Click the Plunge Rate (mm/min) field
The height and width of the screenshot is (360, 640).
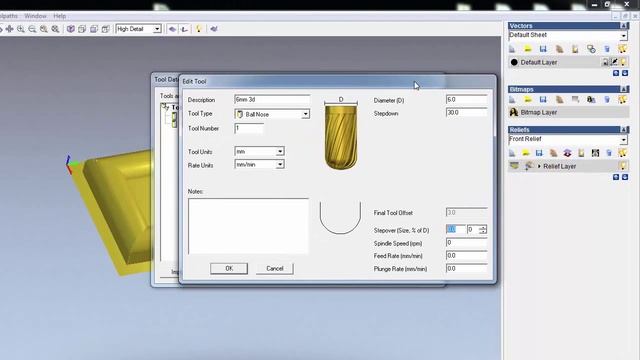pyautogui.click(x=467, y=269)
